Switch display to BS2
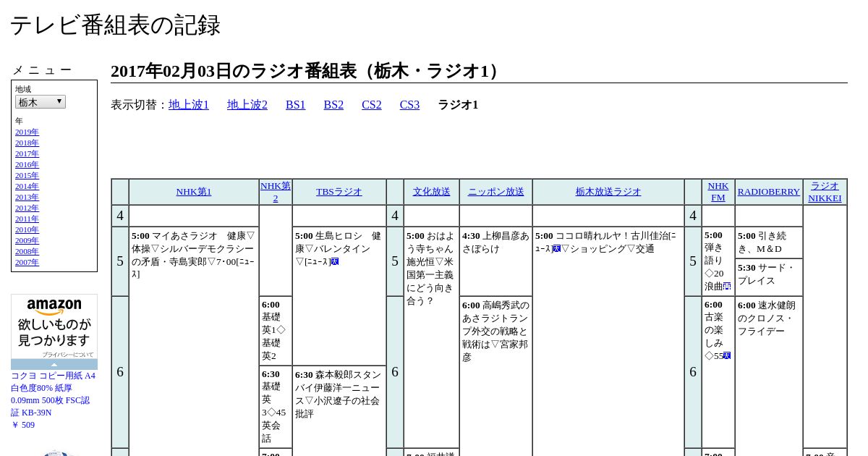868x456 pixels. tap(333, 105)
